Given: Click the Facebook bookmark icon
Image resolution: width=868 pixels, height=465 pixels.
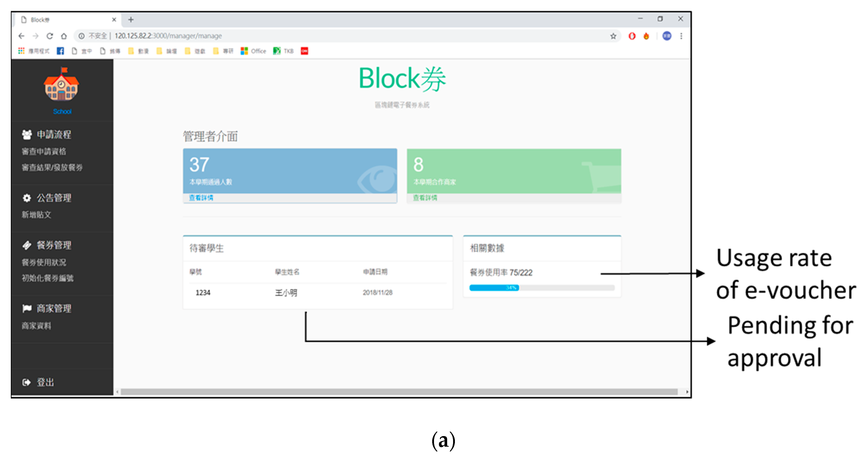Looking at the screenshot, I should coord(60,51).
